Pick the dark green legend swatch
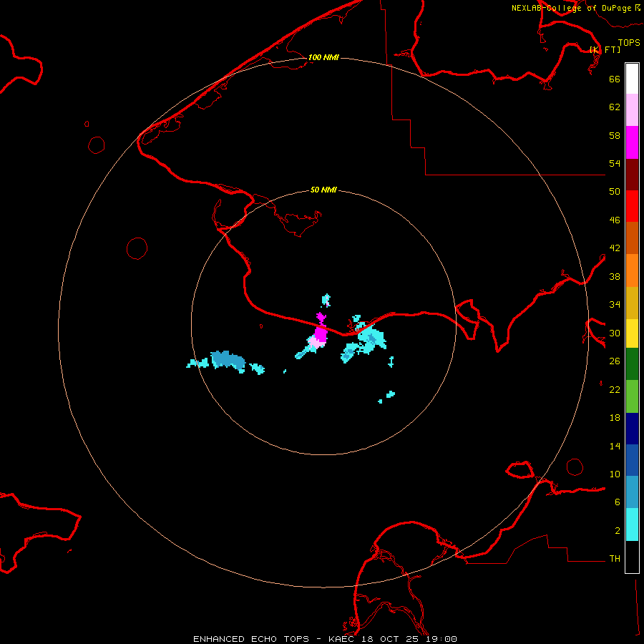Image resolution: width=644 pixels, height=644 pixels. 632,364
